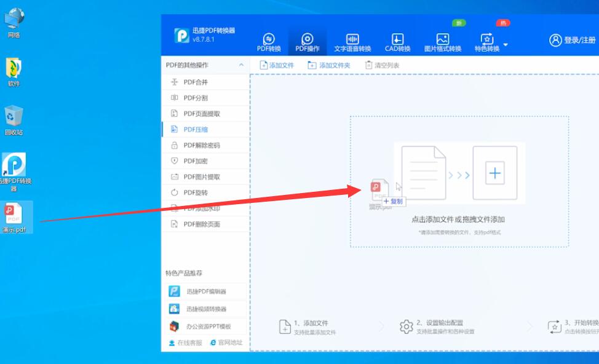The height and width of the screenshot is (364, 599).
Task: Select the 回收站 recycle bin icon
Action: [x=14, y=121]
